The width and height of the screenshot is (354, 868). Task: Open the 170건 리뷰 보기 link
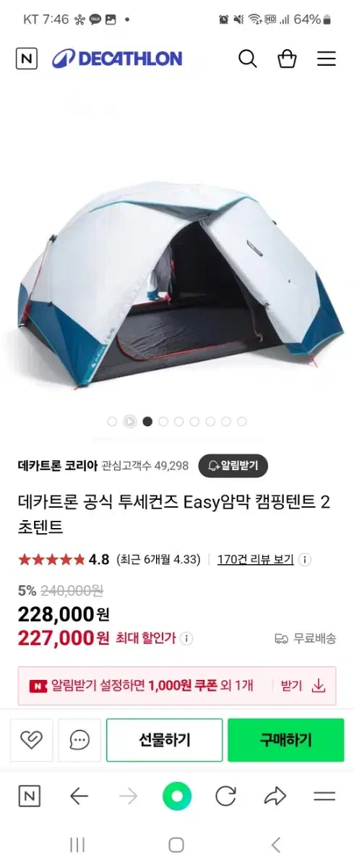point(256,559)
